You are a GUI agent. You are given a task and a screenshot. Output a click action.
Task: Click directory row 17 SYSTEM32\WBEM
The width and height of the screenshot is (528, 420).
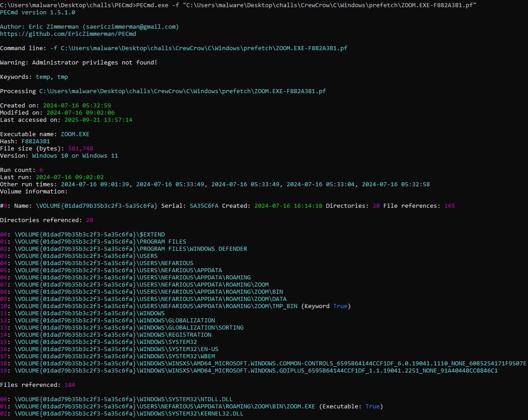[107, 356]
